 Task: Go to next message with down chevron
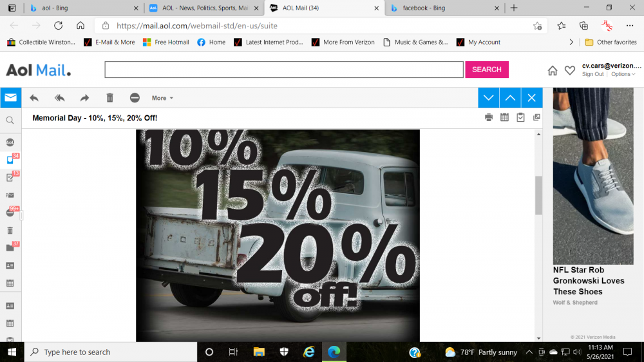(x=489, y=98)
